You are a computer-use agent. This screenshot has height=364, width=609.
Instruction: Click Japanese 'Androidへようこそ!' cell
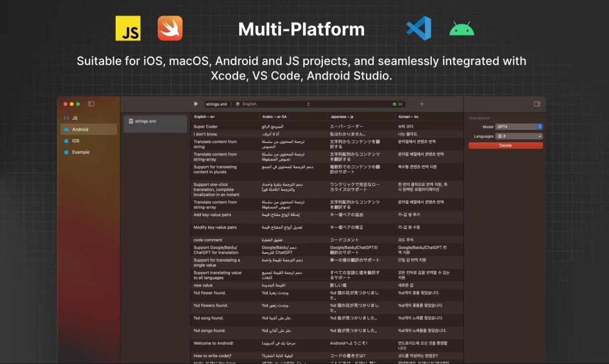349,343
